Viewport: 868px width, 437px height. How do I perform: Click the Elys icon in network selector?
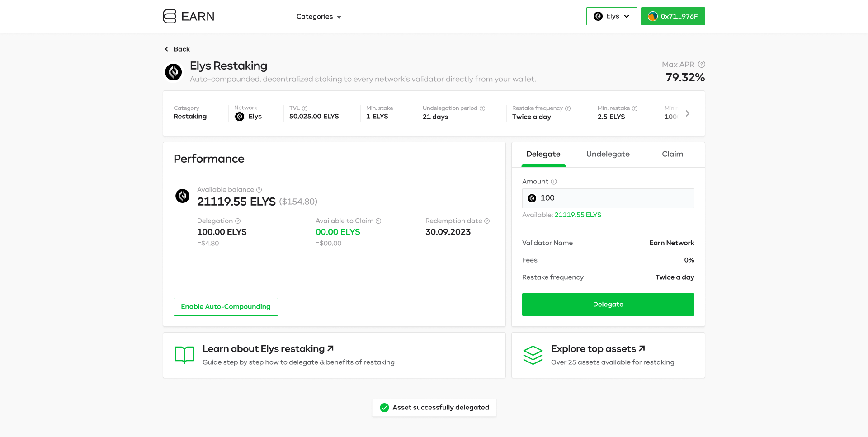point(598,16)
